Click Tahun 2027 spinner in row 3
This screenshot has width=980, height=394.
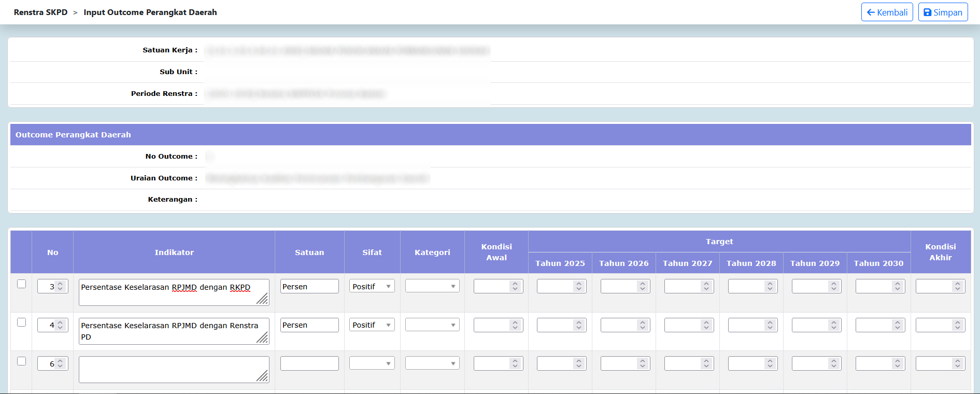click(x=706, y=286)
